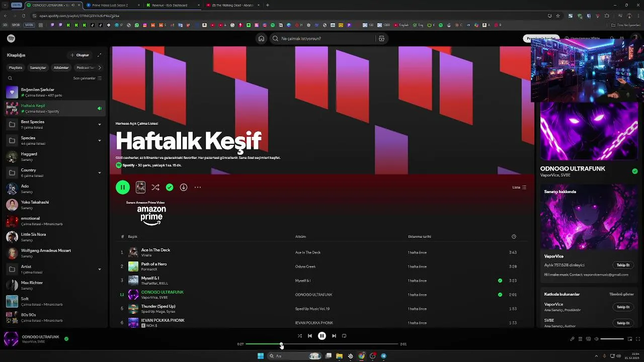Open the album link Sped Up Music Vol.19

(x=312, y=309)
